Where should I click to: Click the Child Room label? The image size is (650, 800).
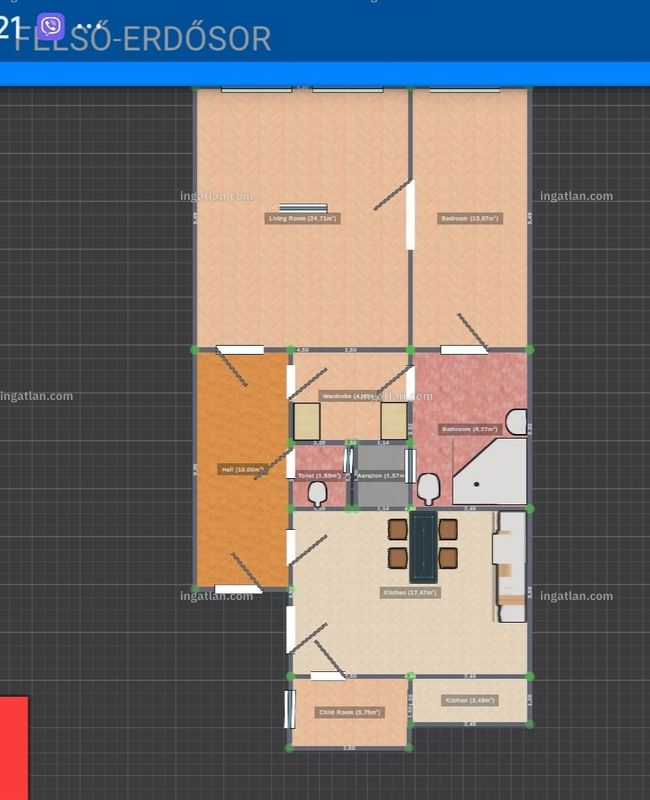[349, 712]
